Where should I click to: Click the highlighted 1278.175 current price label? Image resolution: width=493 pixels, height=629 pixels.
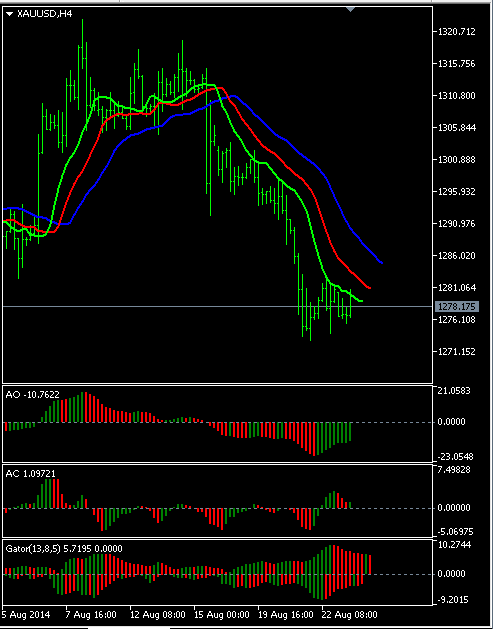coord(456,307)
